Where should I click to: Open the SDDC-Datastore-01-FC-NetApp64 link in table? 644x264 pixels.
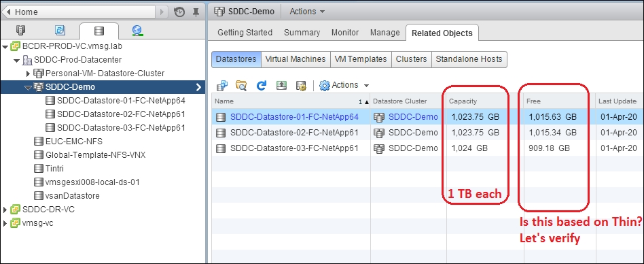[x=294, y=117]
